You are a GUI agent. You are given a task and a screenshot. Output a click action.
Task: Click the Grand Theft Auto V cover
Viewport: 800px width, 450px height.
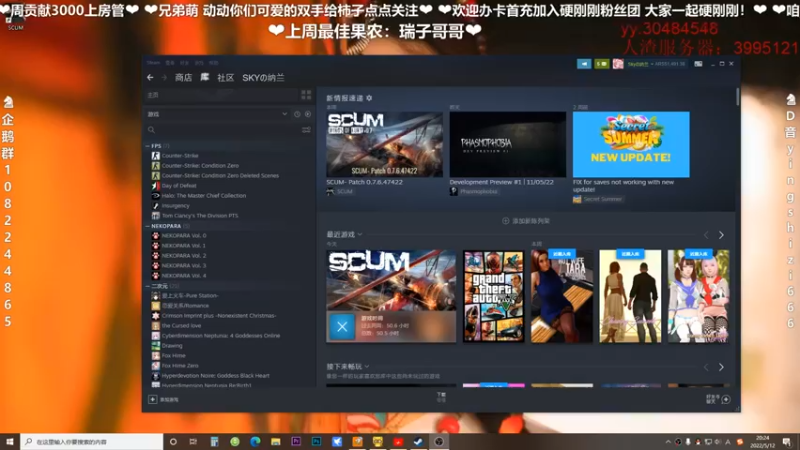tap(493, 296)
